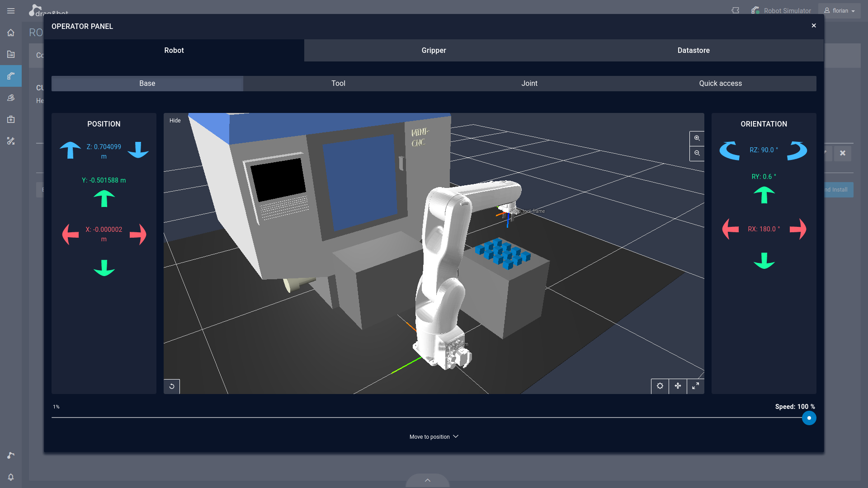Image resolution: width=868 pixels, height=488 pixels.
Task: Click the crosshair/center view icon
Action: pyautogui.click(x=678, y=386)
